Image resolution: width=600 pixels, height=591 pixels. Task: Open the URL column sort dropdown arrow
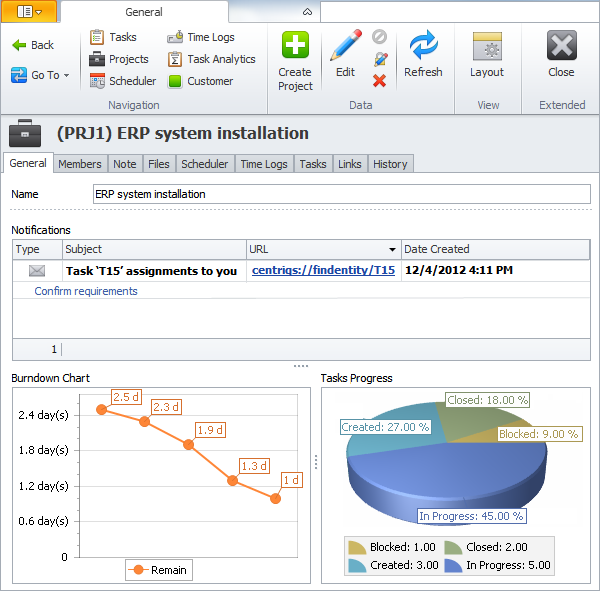pyautogui.click(x=391, y=250)
